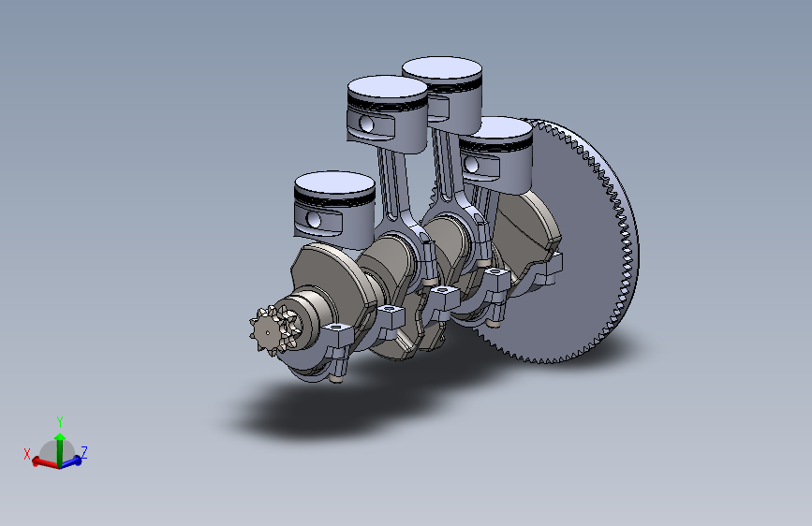
Task: Select the crankshaft counterweight beside the timing sprocket
Action: pos(332,282)
